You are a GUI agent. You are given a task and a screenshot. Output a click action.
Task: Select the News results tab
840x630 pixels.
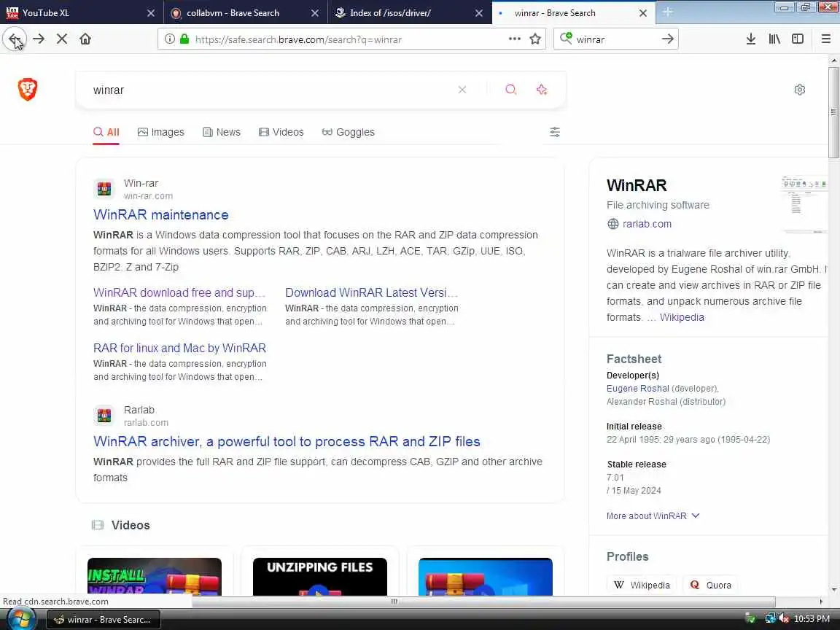coord(221,132)
